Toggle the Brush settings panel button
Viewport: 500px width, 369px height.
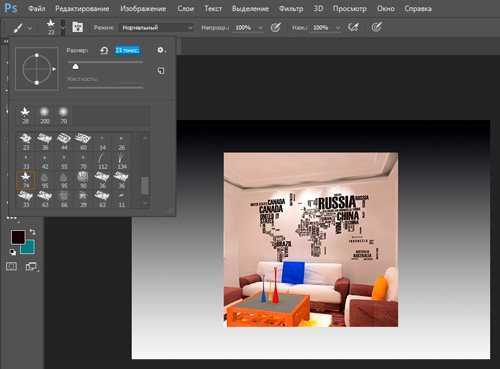coord(77,27)
